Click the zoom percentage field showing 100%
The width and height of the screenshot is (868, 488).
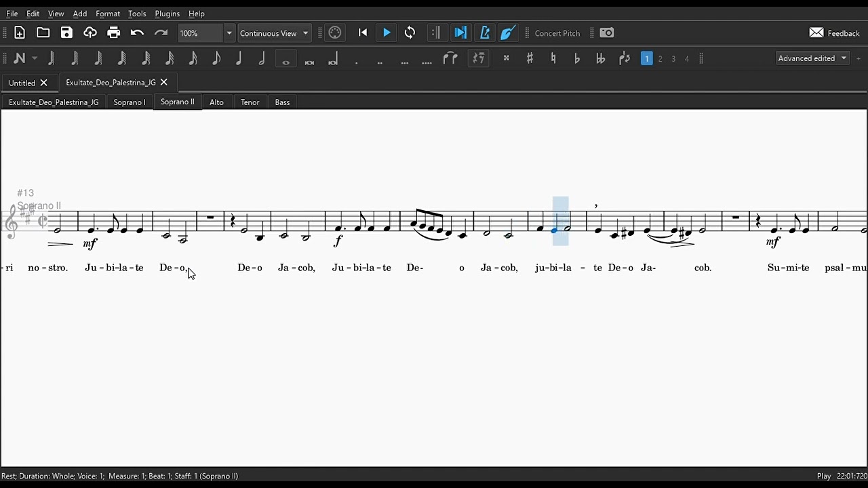[x=199, y=33]
